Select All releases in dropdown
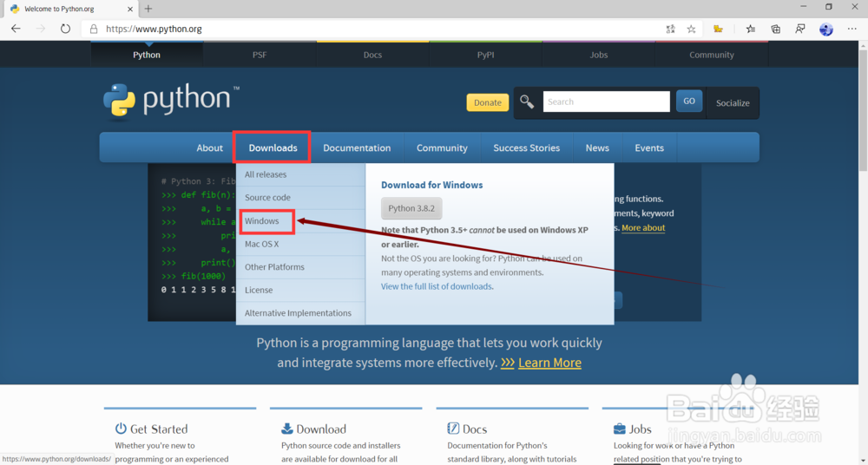Screen dimensions: 868x465 (x=300, y=174)
